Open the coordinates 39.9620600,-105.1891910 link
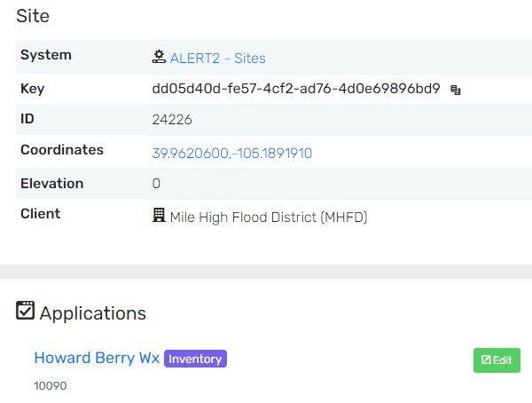 [232, 154]
